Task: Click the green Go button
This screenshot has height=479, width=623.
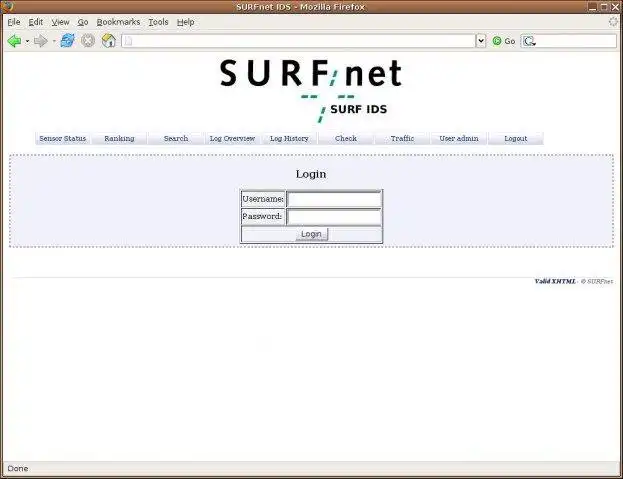Action: coord(503,41)
